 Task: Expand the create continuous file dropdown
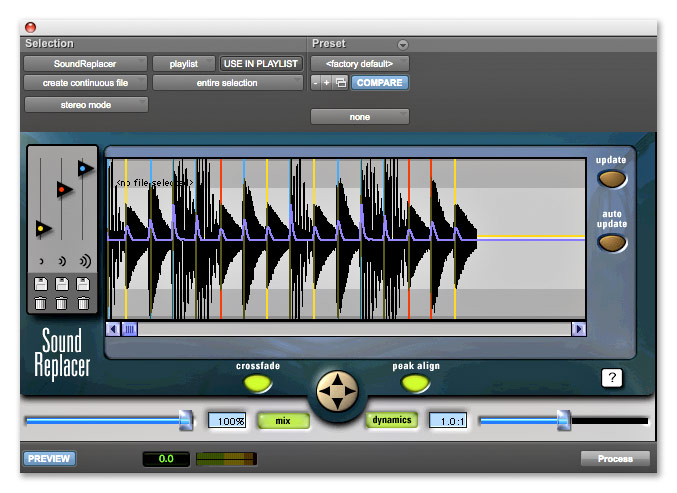point(86,83)
